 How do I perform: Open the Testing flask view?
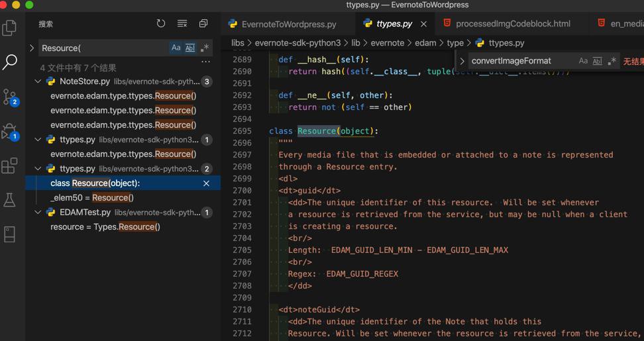[x=9, y=200]
